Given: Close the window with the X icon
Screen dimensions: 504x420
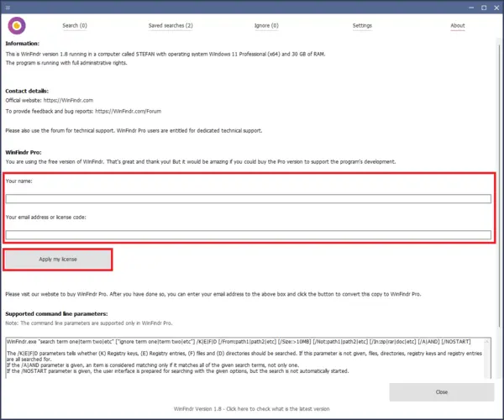Looking at the screenshot, I should coord(496,8).
